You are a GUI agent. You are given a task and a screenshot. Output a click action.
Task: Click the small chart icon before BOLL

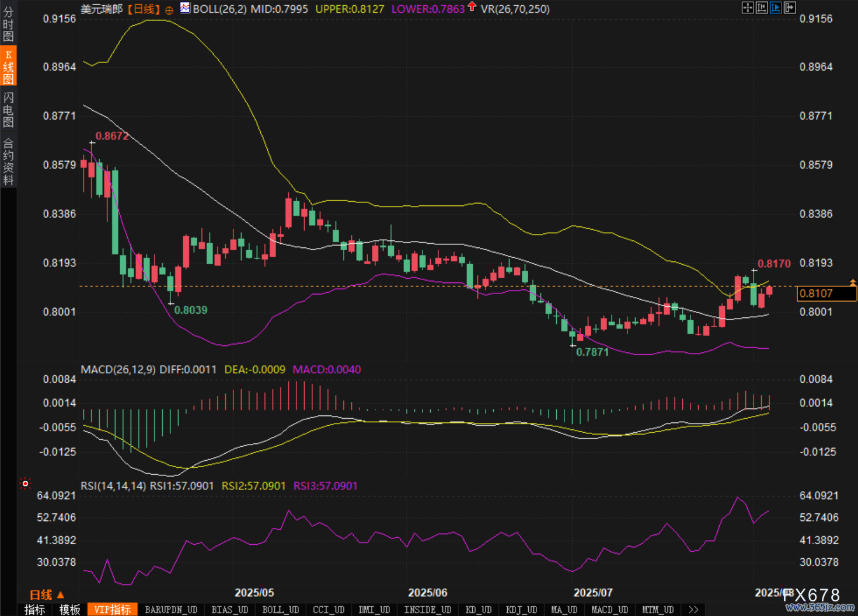click(x=185, y=8)
